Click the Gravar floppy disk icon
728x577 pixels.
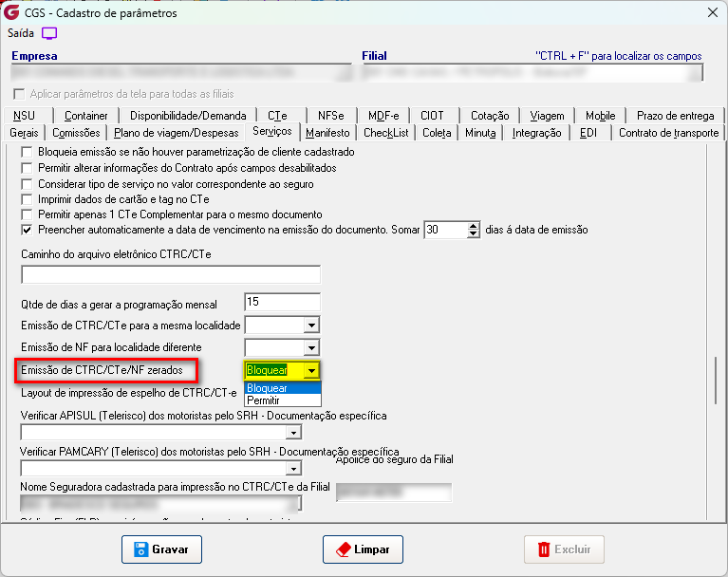140,549
